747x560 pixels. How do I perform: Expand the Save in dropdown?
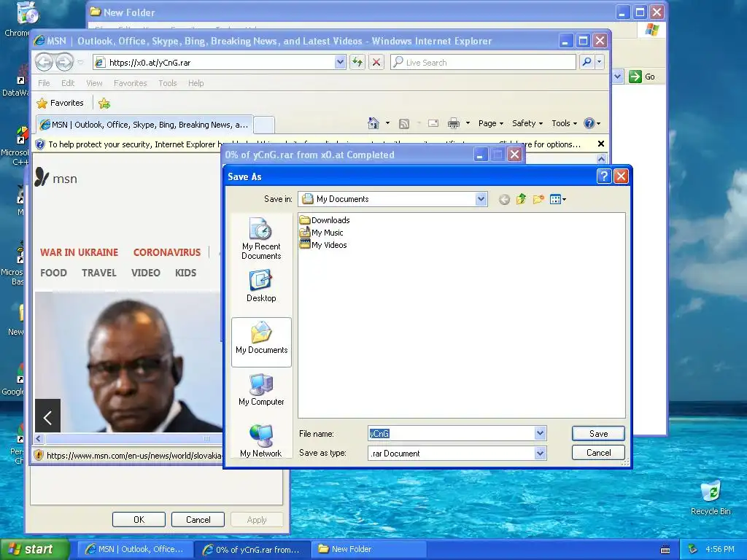(x=481, y=199)
